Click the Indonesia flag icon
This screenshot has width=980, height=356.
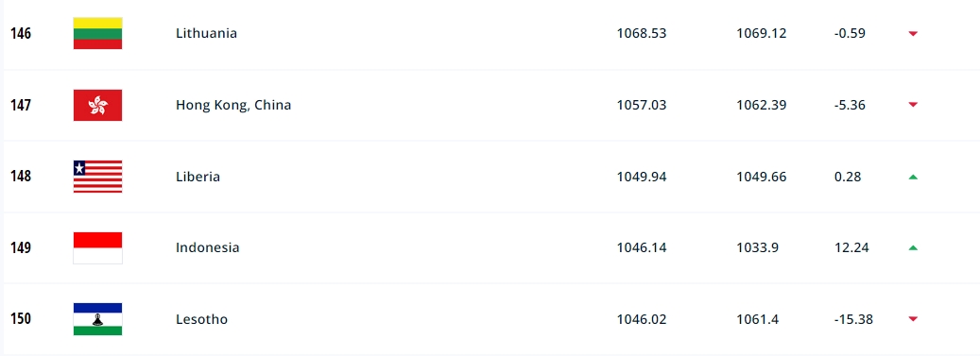pos(97,248)
